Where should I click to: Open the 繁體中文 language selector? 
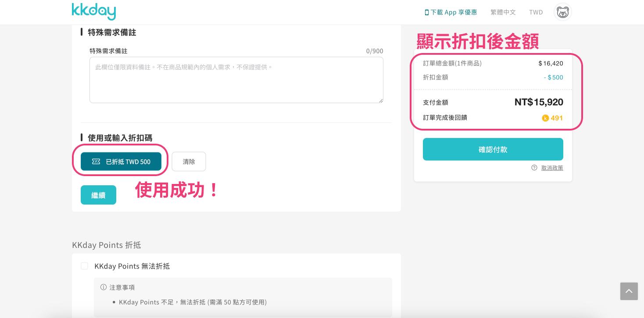503,12
